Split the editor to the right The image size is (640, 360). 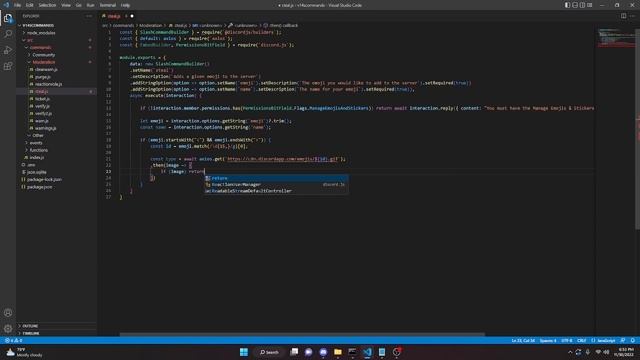pyautogui.click(x=623, y=16)
